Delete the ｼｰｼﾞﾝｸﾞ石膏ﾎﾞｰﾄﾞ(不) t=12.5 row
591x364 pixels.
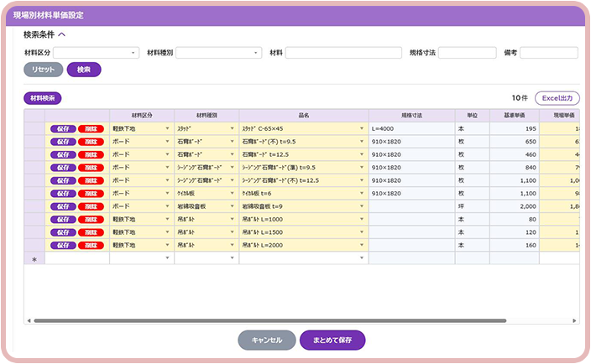pos(91,180)
